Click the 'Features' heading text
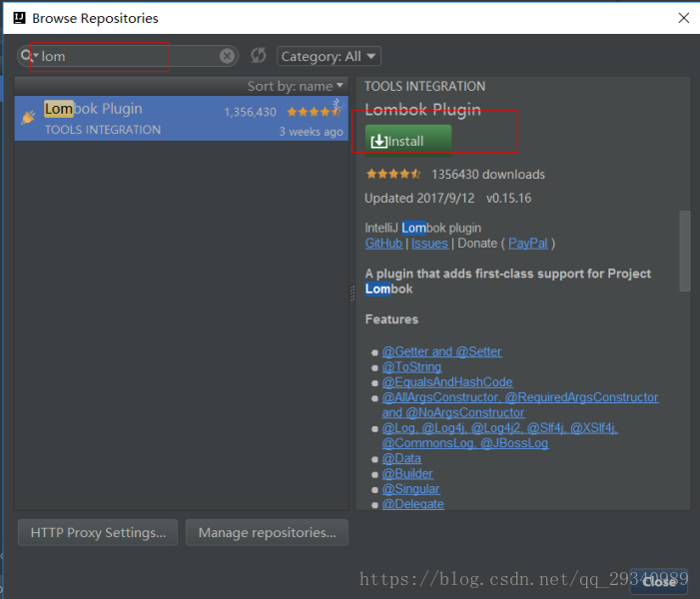The width and height of the screenshot is (700, 599). 391,319
